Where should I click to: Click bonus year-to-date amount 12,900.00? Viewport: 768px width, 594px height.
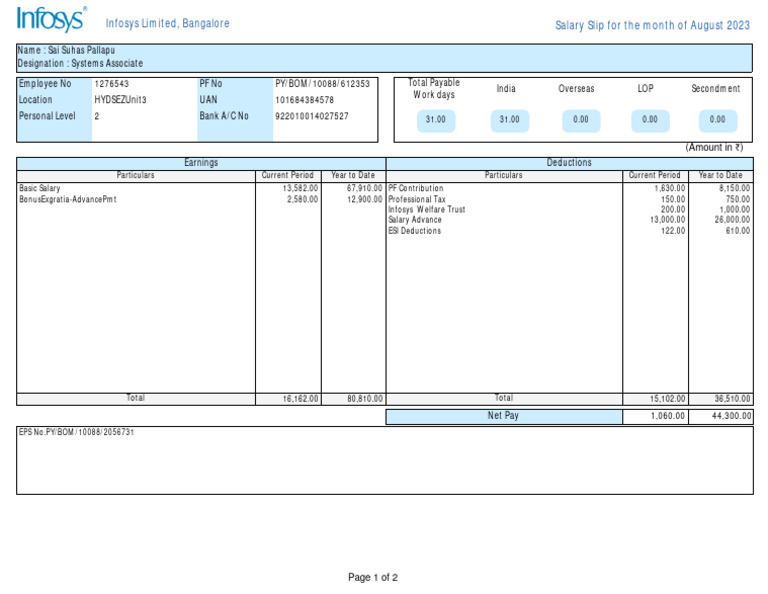[x=364, y=199]
